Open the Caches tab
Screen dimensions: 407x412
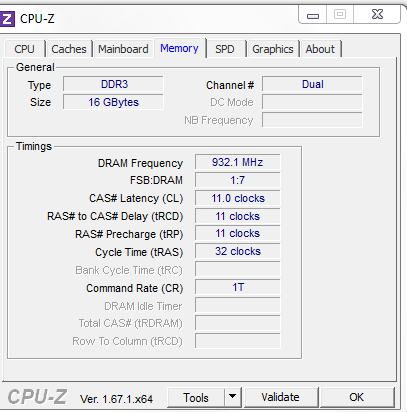[69, 49]
